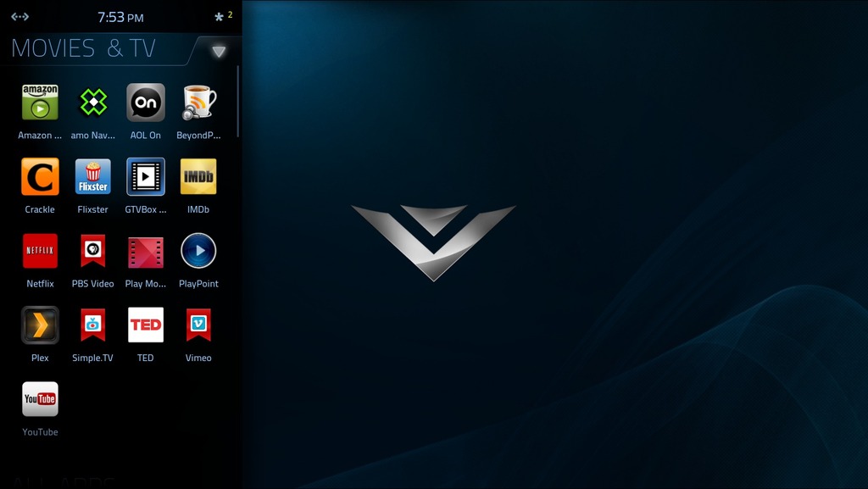Click the network arrows status icon

[20, 17]
